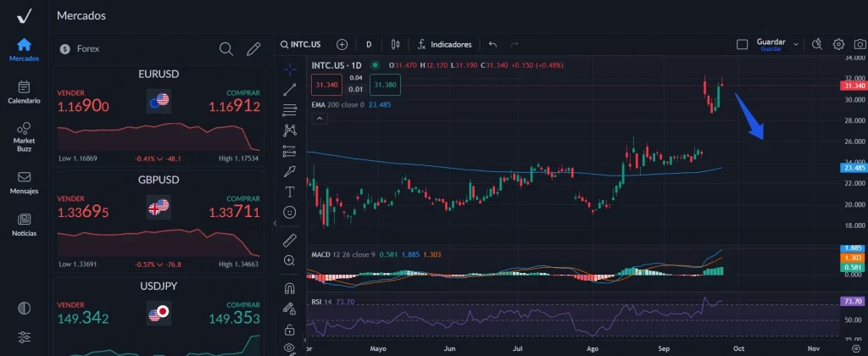Open the emoji sticker tool
Viewport: 868px width, 356px height.
pos(290,211)
